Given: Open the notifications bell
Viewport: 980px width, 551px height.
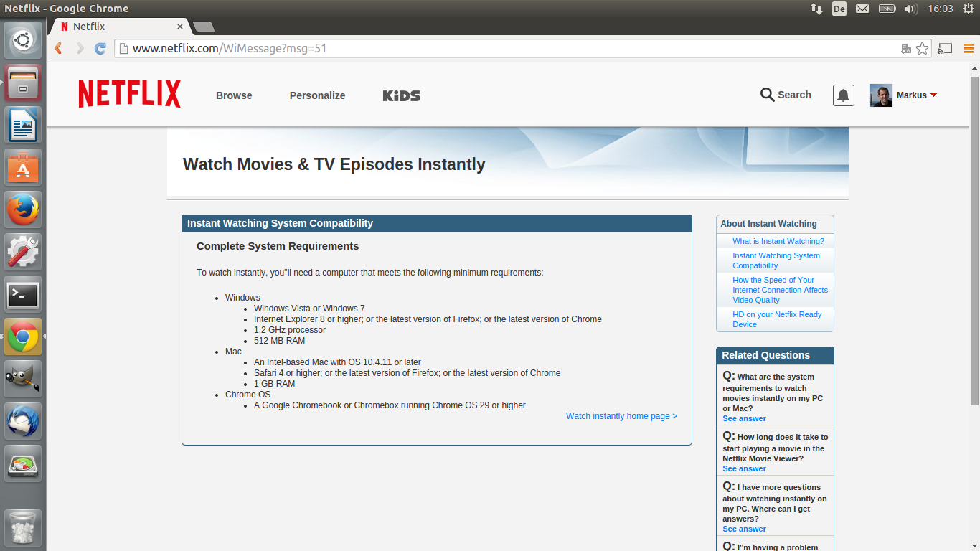Looking at the screenshot, I should [843, 95].
